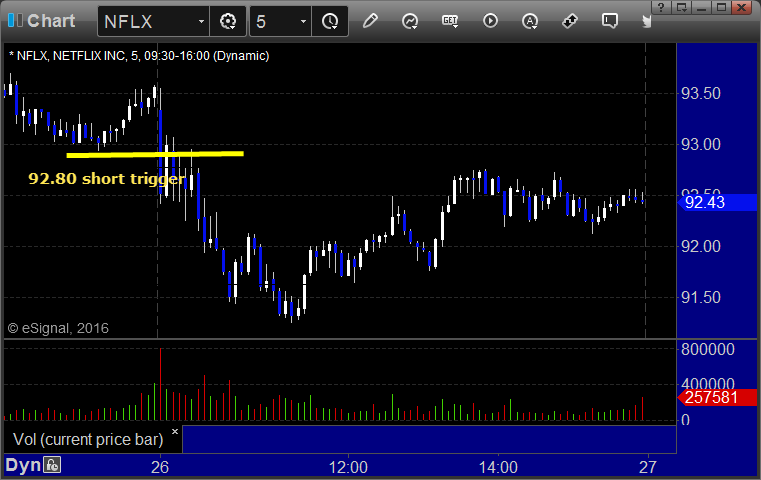Open the symbol settings gear menu
This screenshot has width=761, height=480.
click(228, 21)
